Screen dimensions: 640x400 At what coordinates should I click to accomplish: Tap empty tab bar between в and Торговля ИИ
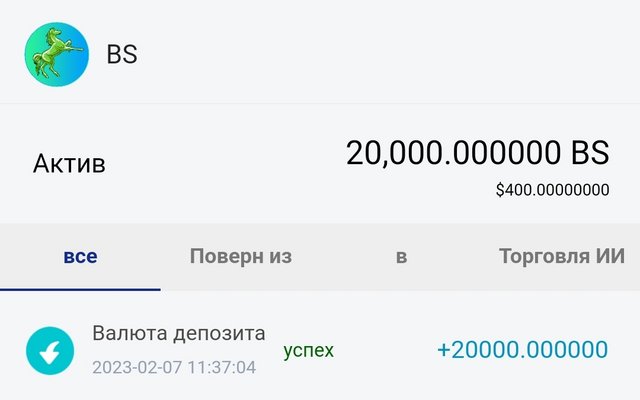pyautogui.click(x=453, y=256)
